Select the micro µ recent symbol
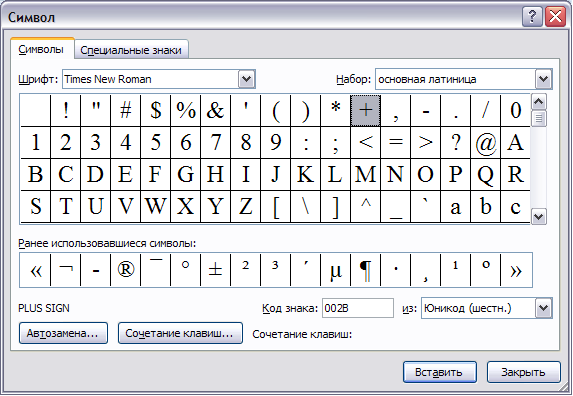 (x=335, y=270)
